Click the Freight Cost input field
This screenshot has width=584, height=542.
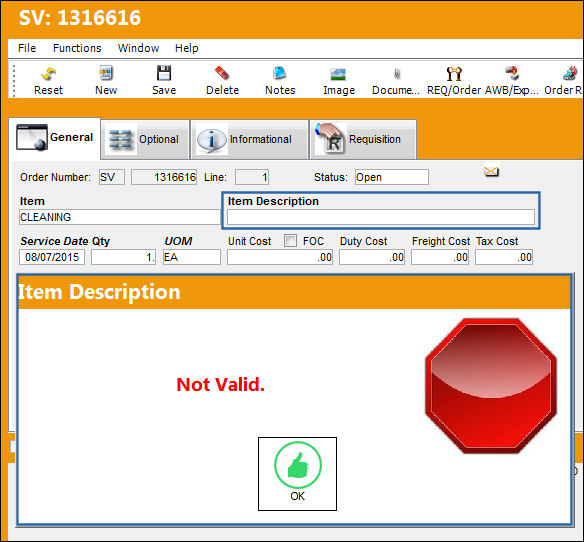click(x=440, y=257)
